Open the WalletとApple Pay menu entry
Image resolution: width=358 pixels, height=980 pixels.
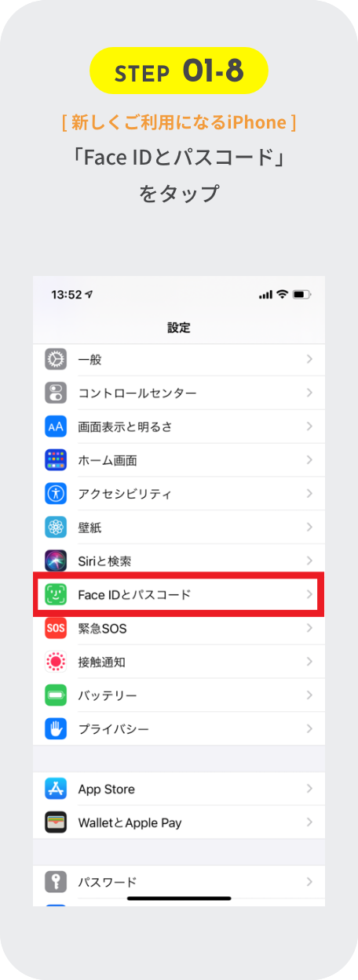(x=179, y=823)
